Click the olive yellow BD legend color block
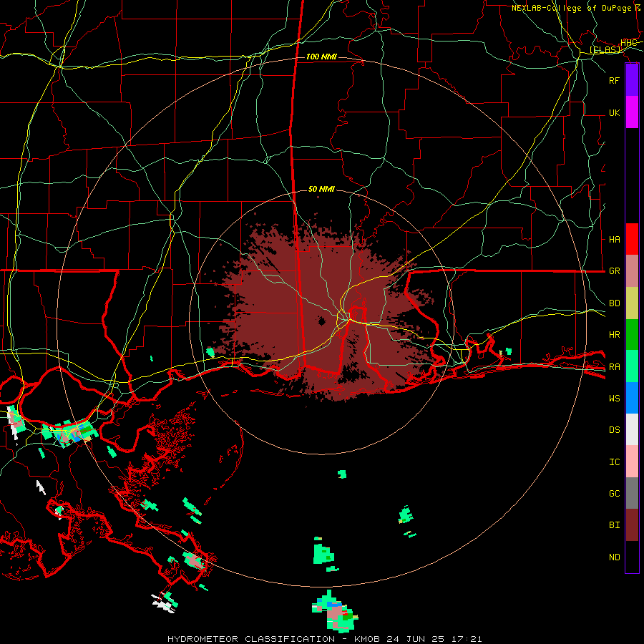 (x=632, y=303)
